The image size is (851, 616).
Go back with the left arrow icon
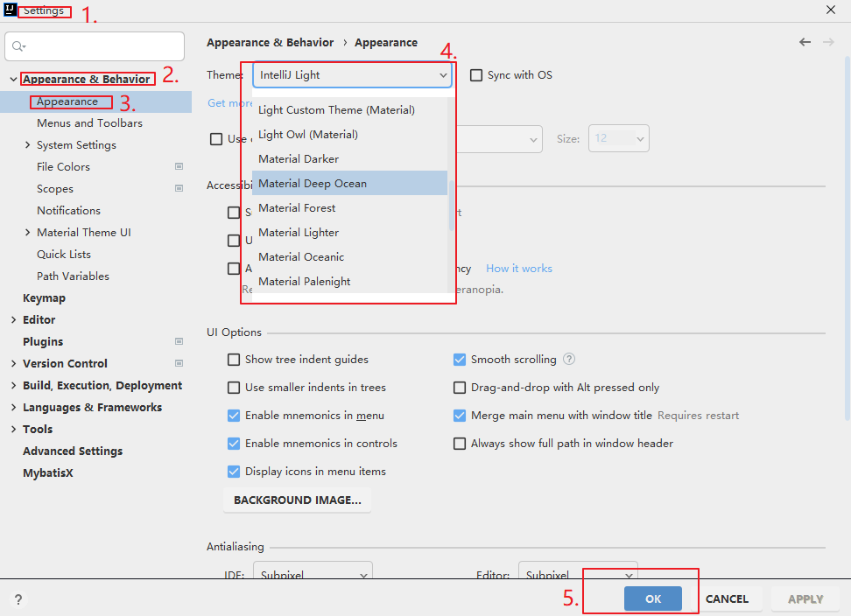point(805,42)
